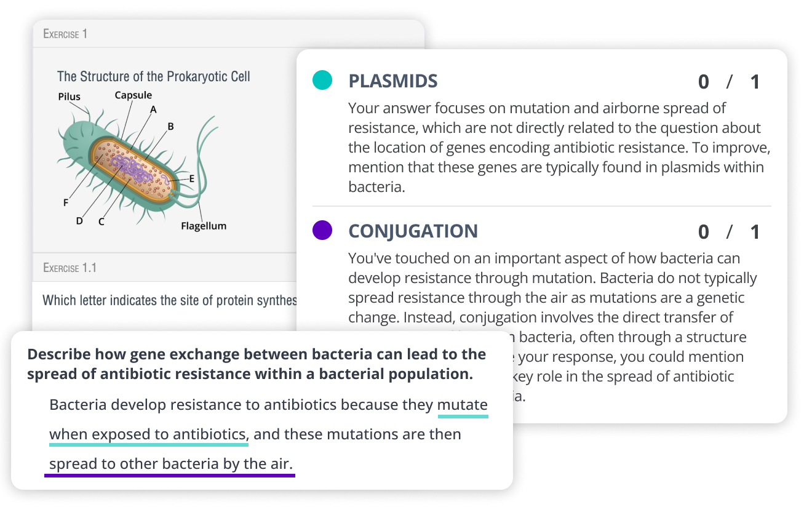Screen dimensions: 812x507
Task: Click the CONJUGATION criterion heading
Action: [x=413, y=231]
